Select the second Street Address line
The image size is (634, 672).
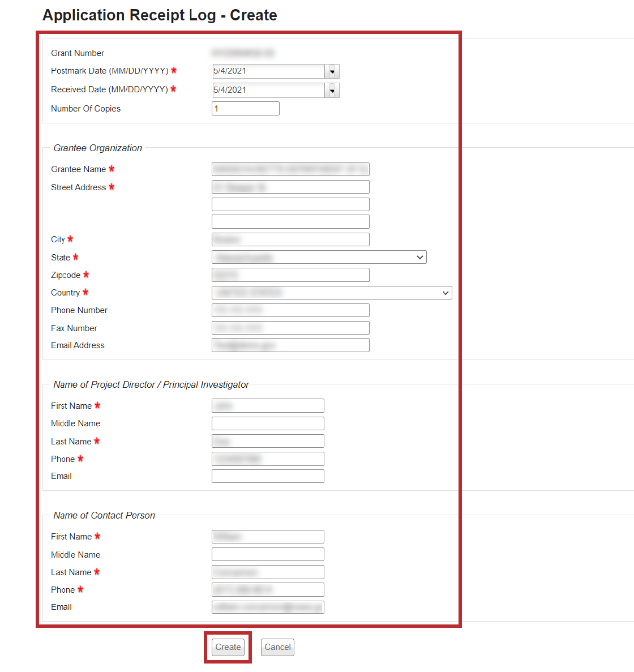point(290,204)
